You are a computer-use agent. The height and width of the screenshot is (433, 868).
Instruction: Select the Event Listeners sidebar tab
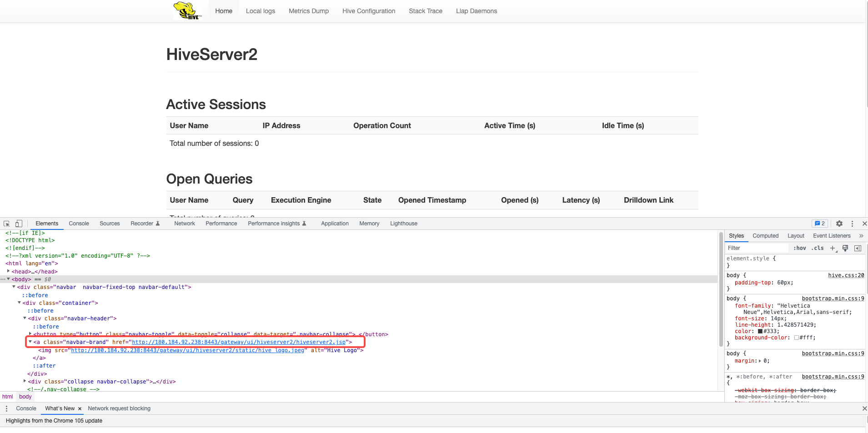(x=832, y=236)
